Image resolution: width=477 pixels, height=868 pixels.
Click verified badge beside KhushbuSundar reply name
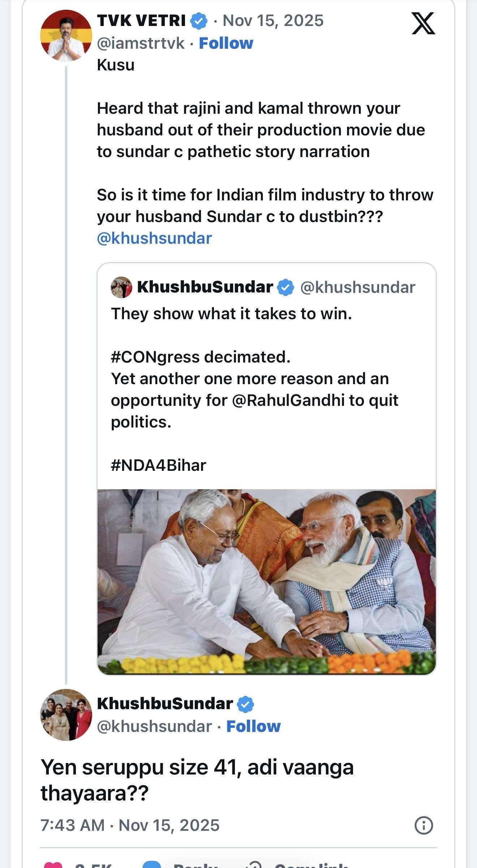click(245, 704)
